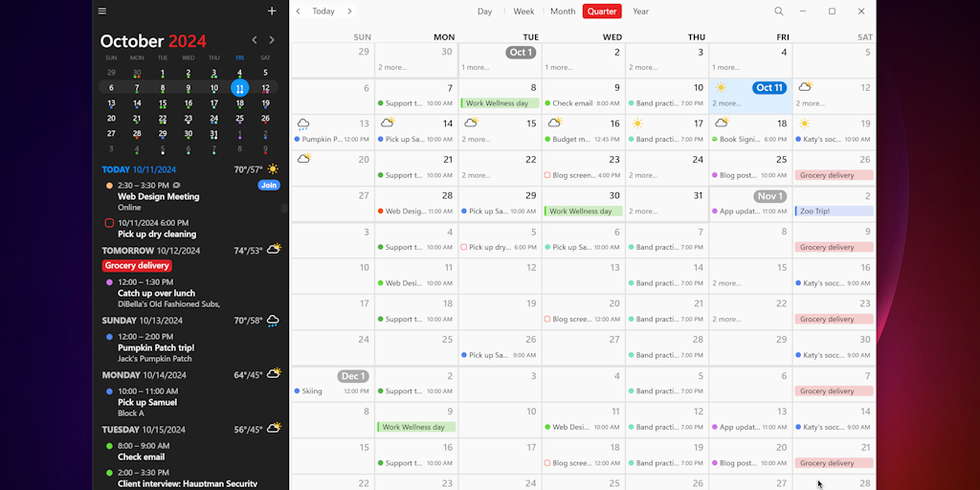Expand '2 more...' on Oct 22
Image resolution: width=980 pixels, height=490 pixels.
(476, 176)
